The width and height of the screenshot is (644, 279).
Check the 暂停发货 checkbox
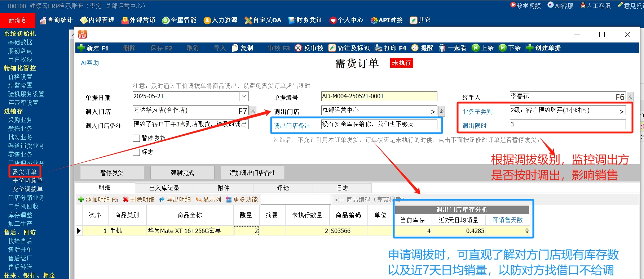tap(136, 138)
